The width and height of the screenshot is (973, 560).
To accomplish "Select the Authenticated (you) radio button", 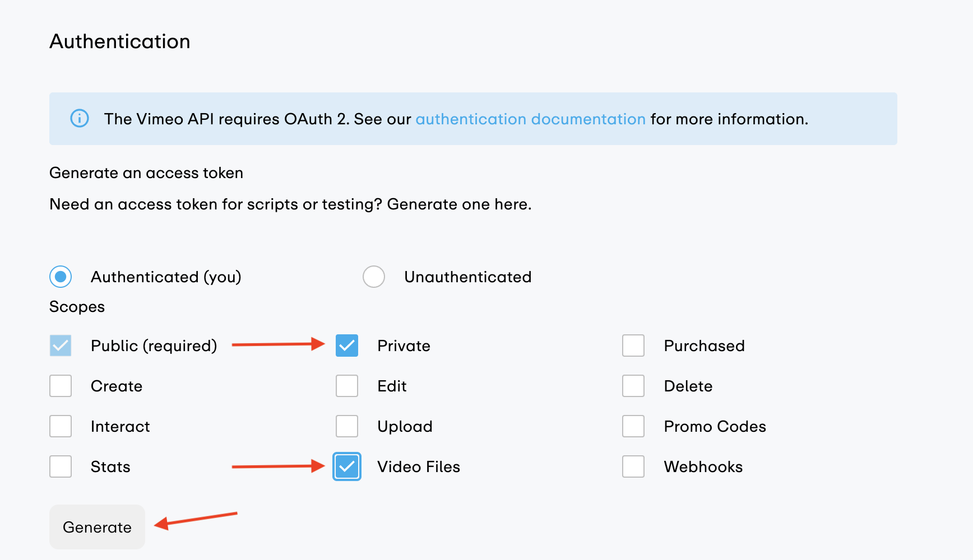I will pos(61,277).
